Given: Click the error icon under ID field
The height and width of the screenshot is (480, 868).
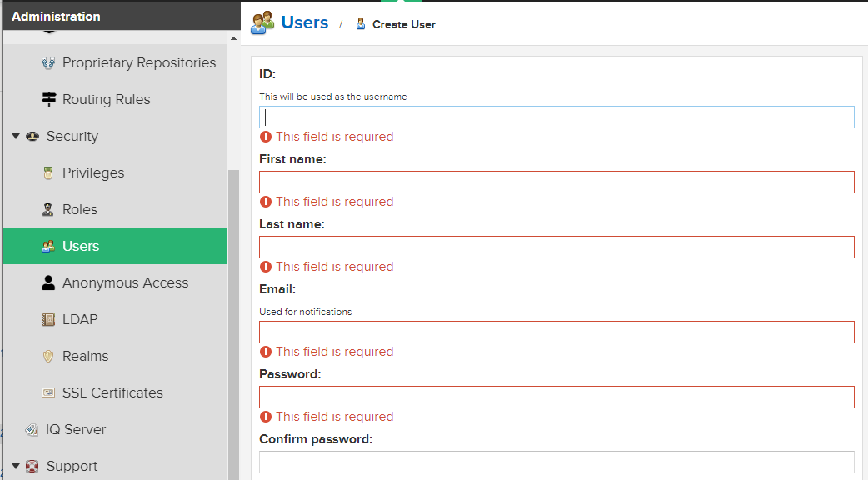Looking at the screenshot, I should tap(266, 137).
